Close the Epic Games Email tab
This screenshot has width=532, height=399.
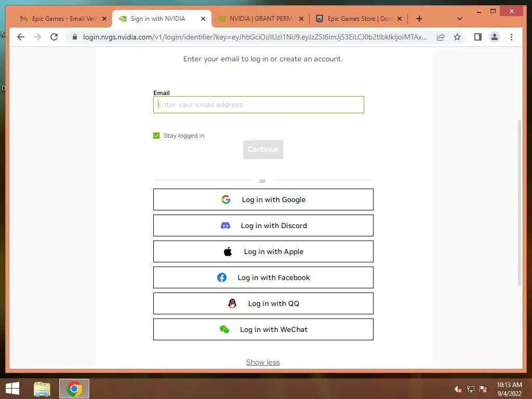104,19
